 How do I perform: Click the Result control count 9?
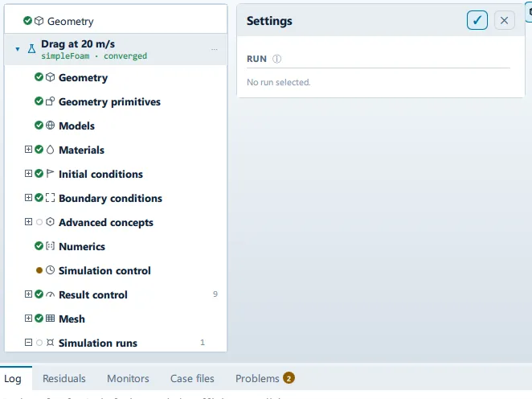[x=215, y=294]
